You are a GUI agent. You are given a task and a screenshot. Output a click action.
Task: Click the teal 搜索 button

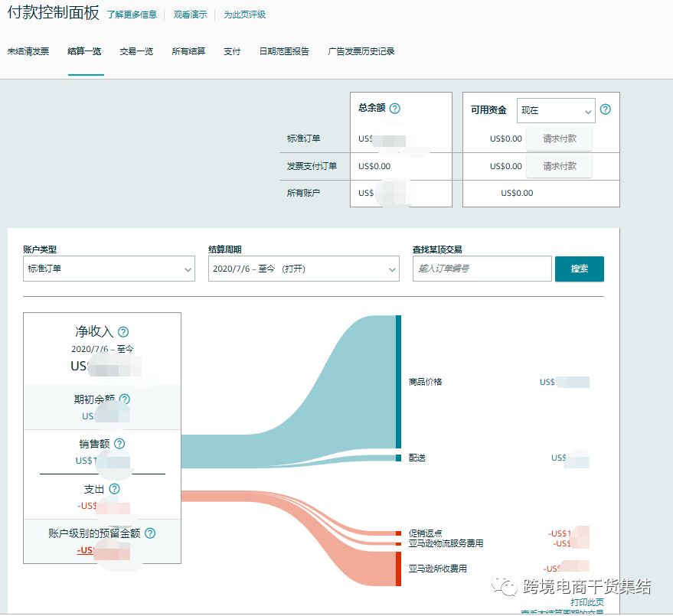click(x=580, y=269)
